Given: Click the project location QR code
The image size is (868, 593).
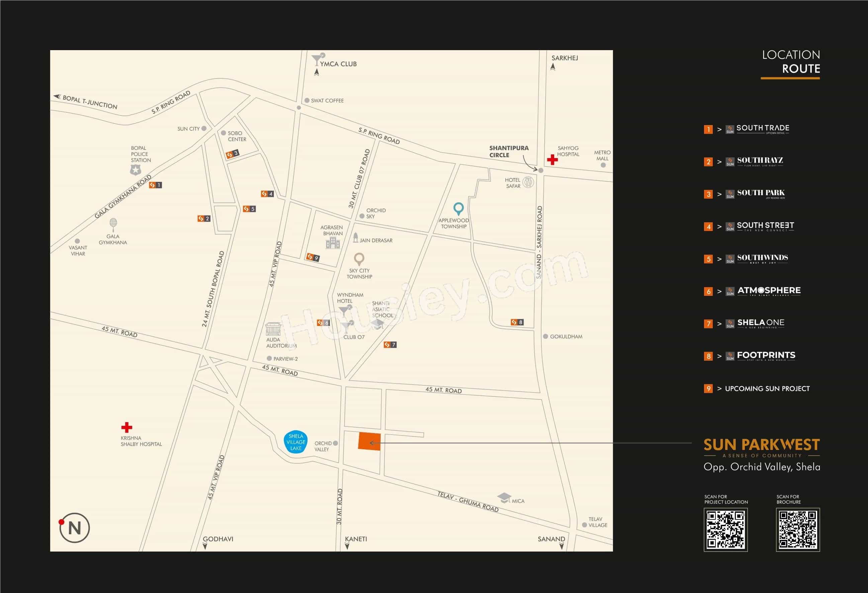Looking at the screenshot, I should [725, 529].
